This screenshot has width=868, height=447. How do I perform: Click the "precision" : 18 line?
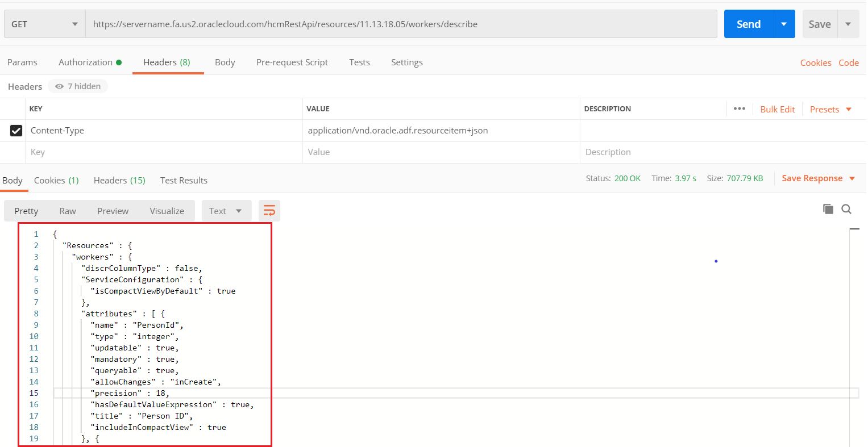tap(130, 393)
